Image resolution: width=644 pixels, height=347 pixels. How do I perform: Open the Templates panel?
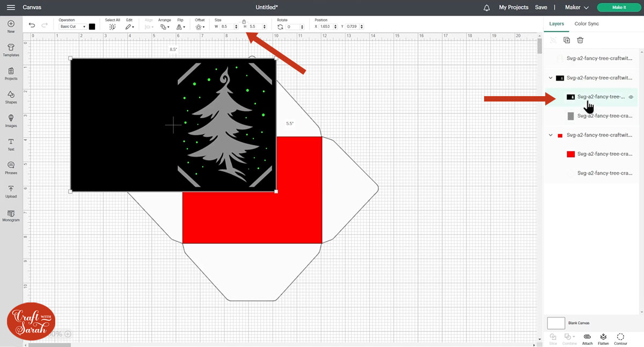pos(11,50)
